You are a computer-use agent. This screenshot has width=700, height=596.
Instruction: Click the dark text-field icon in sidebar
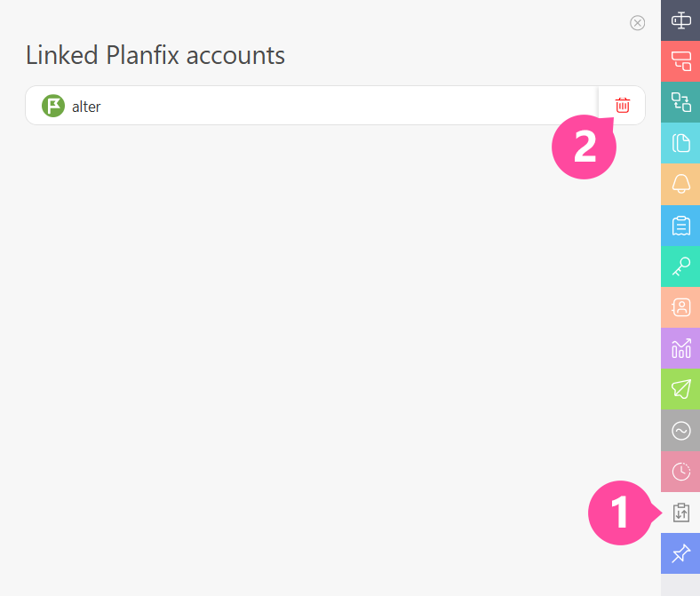(680, 20)
